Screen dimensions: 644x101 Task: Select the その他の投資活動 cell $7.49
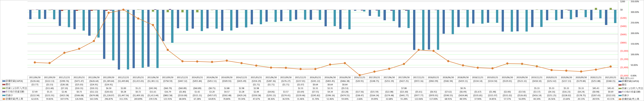point(35,92)
